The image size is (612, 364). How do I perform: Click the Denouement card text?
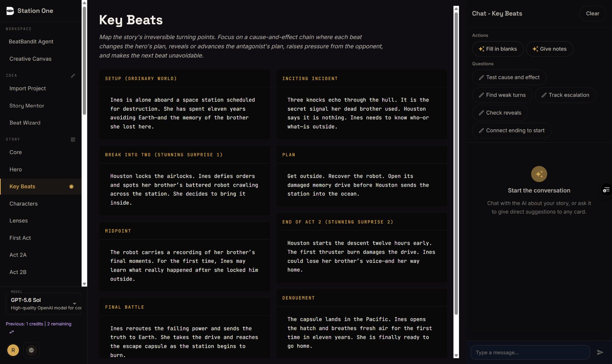tap(360, 333)
